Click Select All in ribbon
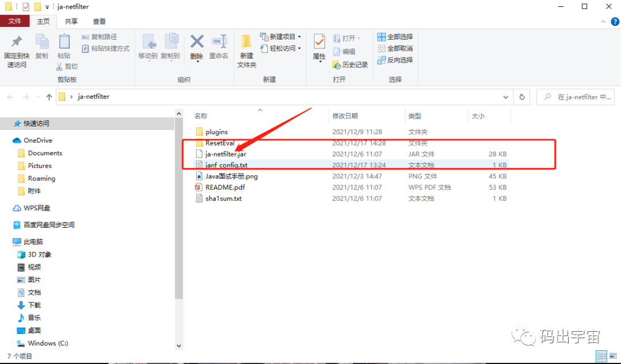Screen dimensions: 621x364 point(395,37)
